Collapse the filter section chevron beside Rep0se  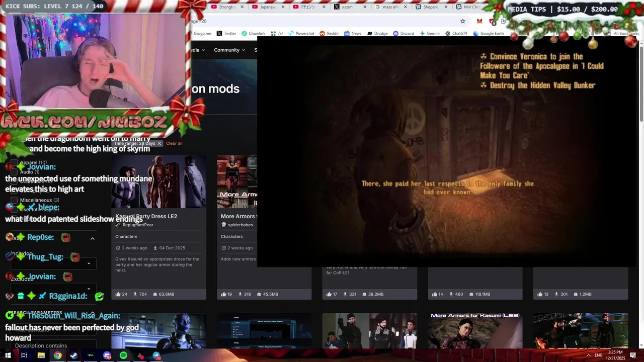pyautogui.click(x=93, y=238)
